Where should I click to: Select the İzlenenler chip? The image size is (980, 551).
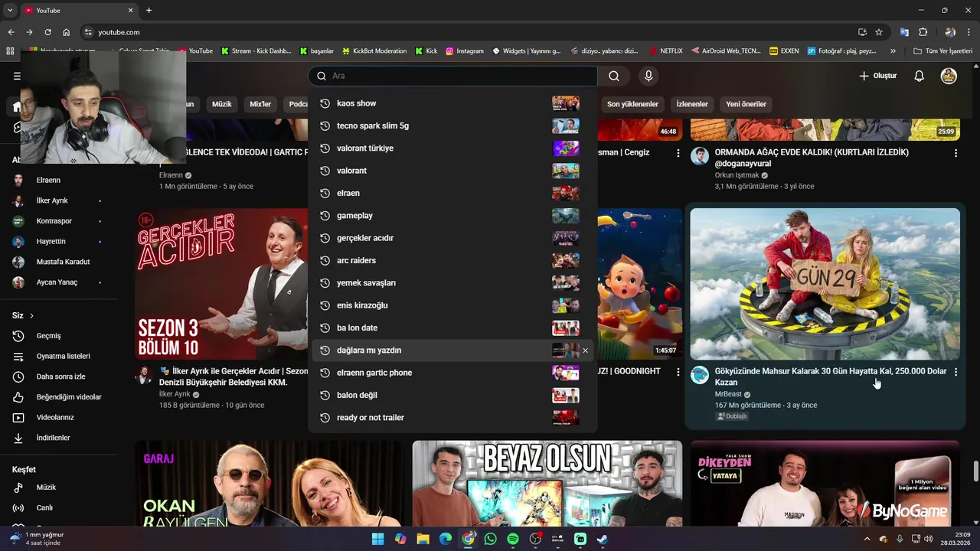coord(692,104)
